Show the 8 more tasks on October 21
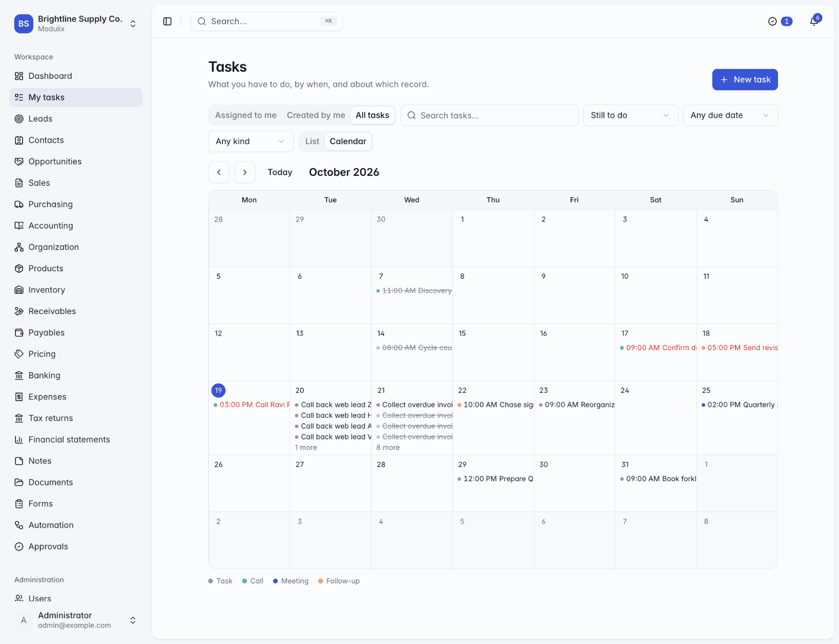Viewport: 839px width, 644px height. 388,448
